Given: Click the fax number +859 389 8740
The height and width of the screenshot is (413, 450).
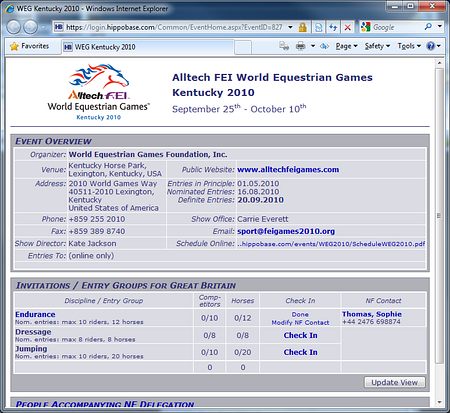Looking at the screenshot, I should [x=97, y=231].
